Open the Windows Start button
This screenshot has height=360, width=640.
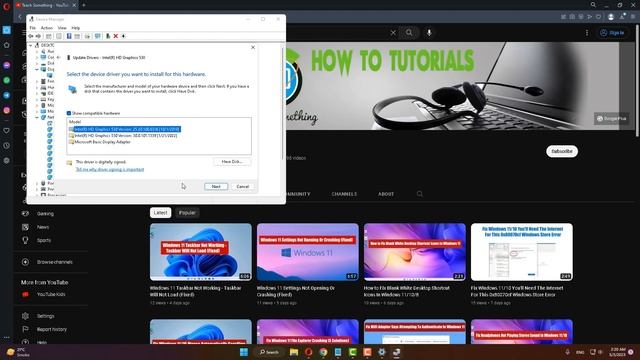tap(244, 352)
